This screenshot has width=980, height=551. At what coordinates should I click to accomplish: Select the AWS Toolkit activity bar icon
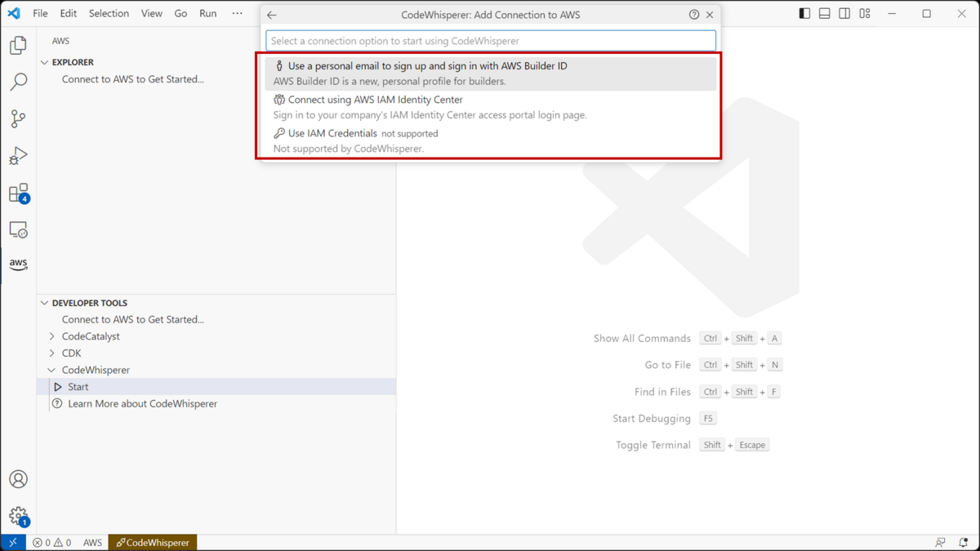point(18,264)
